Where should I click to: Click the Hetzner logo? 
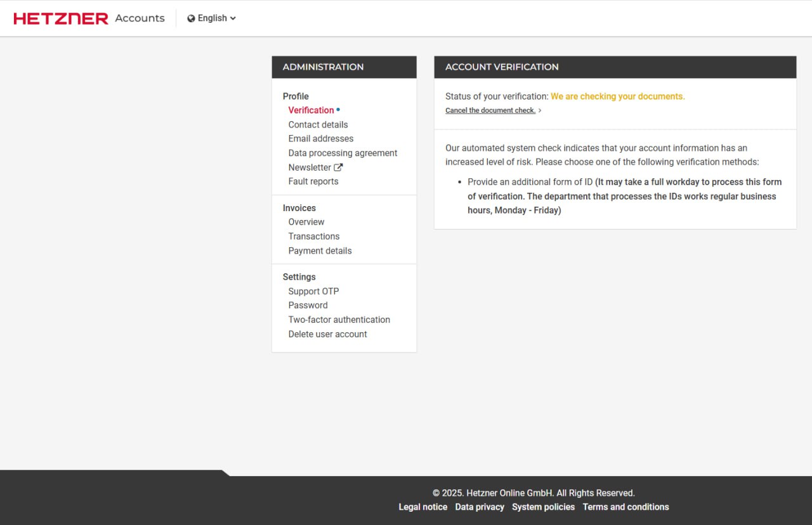click(x=61, y=18)
